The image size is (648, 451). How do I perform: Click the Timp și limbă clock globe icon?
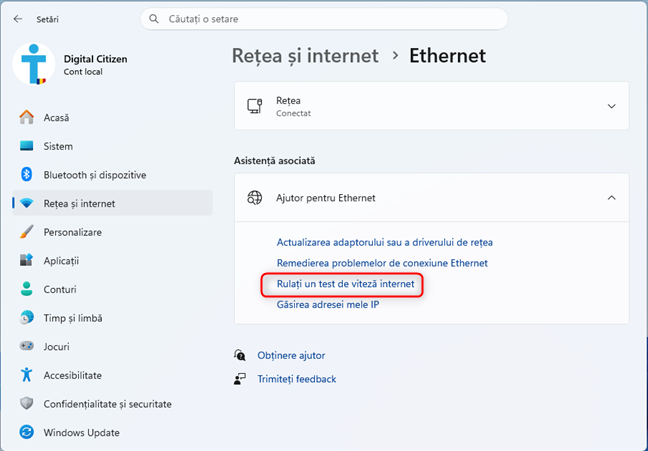pyautogui.click(x=26, y=317)
